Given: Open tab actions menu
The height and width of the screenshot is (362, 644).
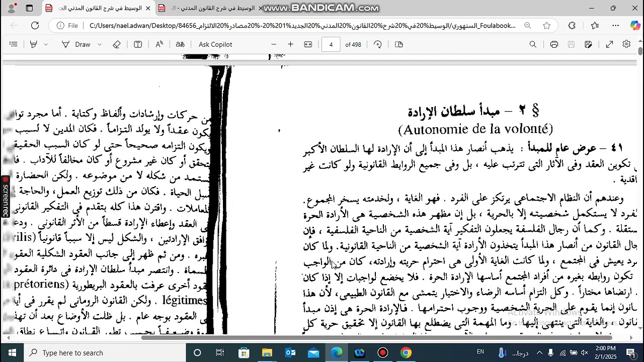Looking at the screenshot, I should coord(30,8).
